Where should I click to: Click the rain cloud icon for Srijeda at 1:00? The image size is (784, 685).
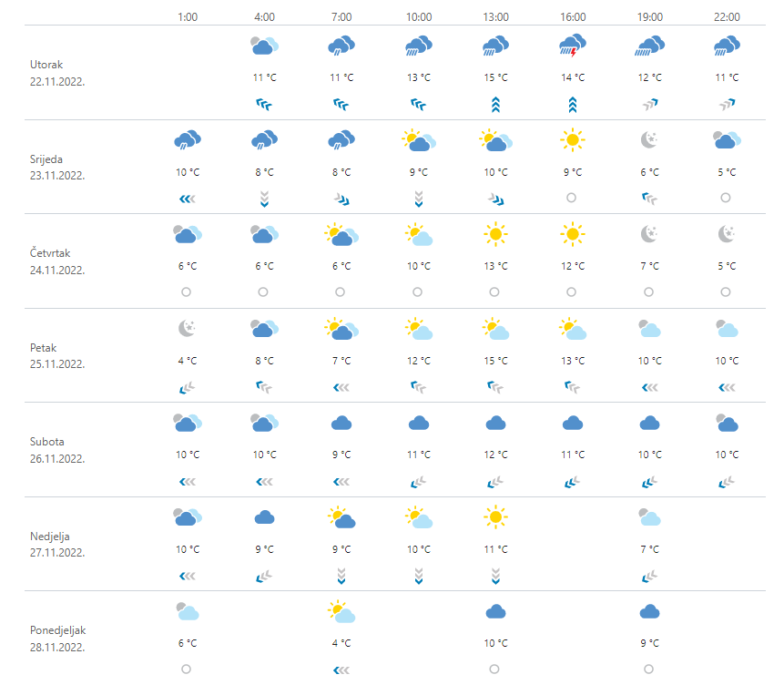click(x=187, y=140)
